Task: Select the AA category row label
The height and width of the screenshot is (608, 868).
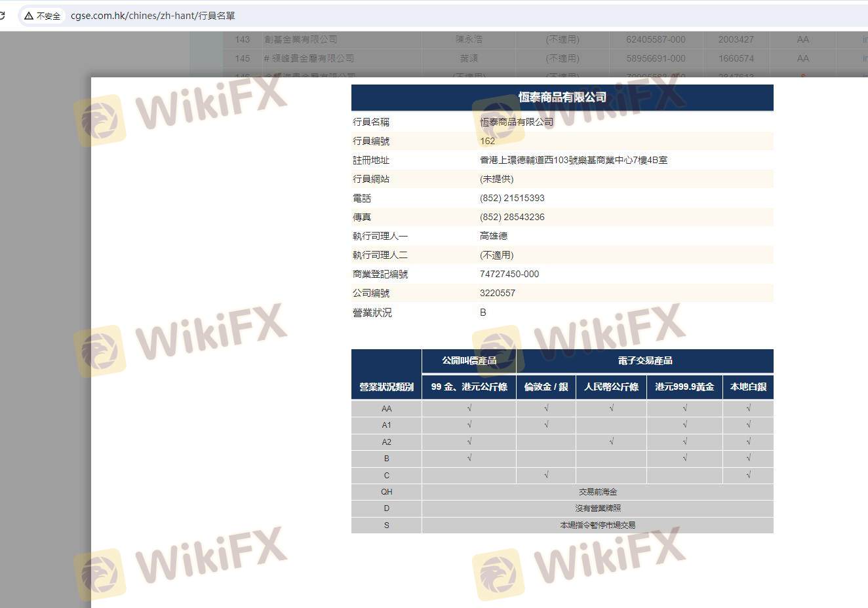Action: click(x=387, y=408)
